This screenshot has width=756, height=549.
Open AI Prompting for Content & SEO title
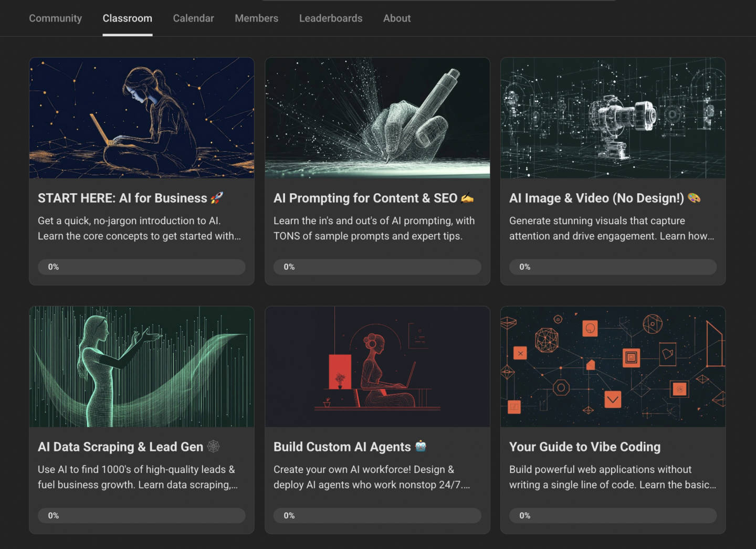tap(365, 198)
